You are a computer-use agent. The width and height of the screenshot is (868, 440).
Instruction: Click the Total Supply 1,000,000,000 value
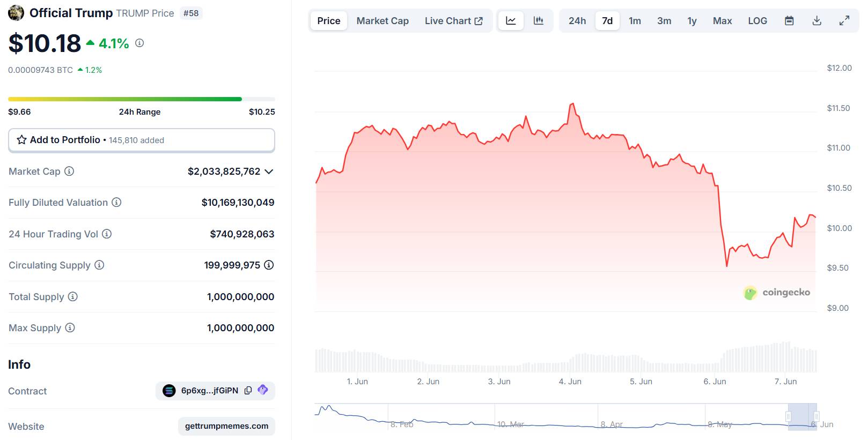point(240,297)
